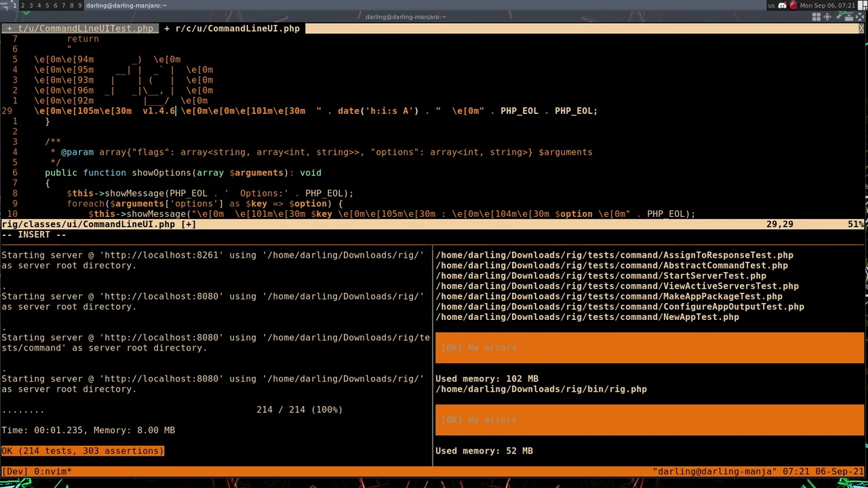Click the grid tiling icon in window titlebar
The image size is (868, 488).
coord(816,17)
